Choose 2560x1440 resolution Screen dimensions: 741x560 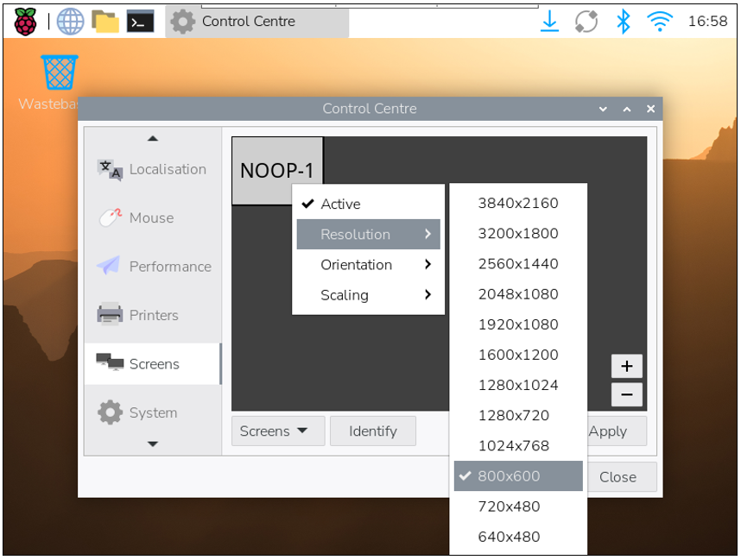pyautogui.click(x=518, y=263)
